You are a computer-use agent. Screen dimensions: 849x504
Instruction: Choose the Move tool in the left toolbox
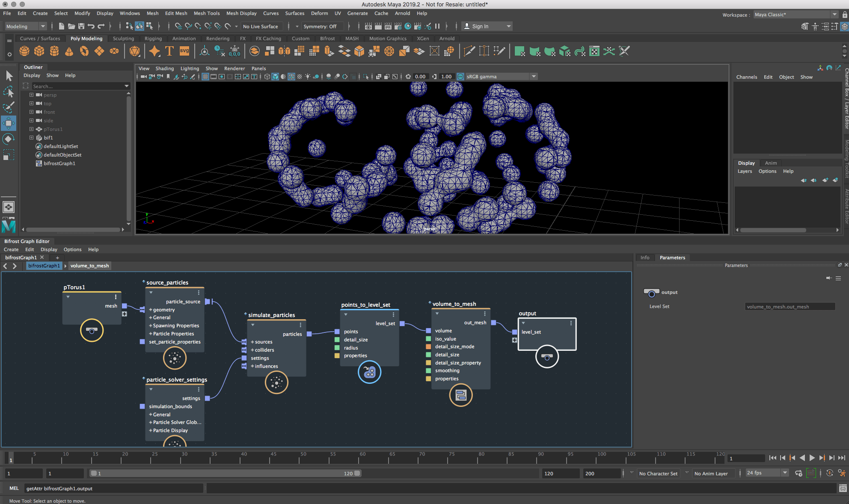click(9, 123)
